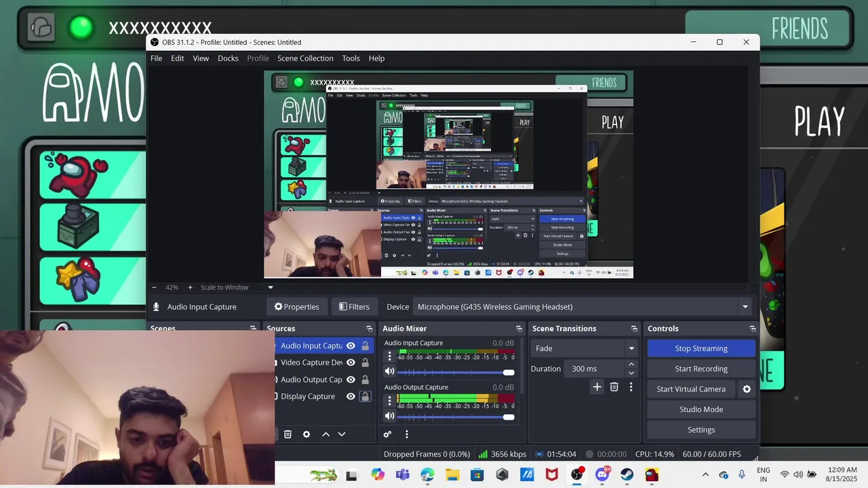868x488 pixels.
Task: Open Audio Output Capture mixer options dots
Action: [389, 400]
